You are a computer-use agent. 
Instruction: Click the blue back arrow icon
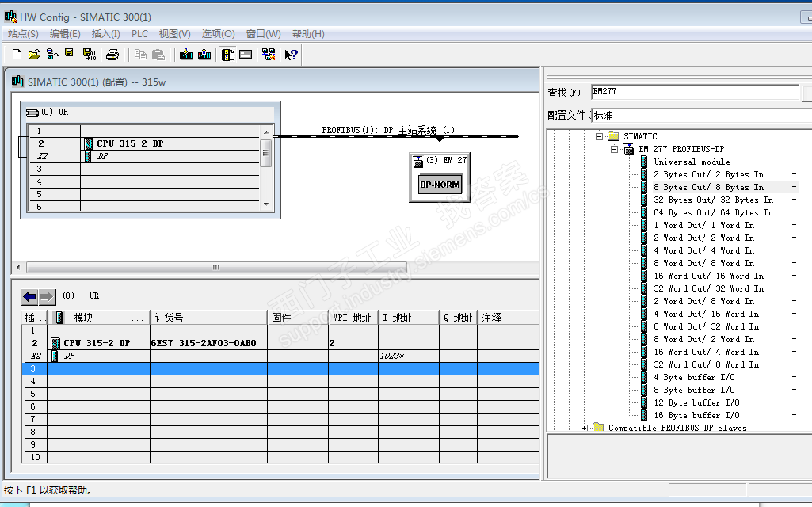coord(29,297)
